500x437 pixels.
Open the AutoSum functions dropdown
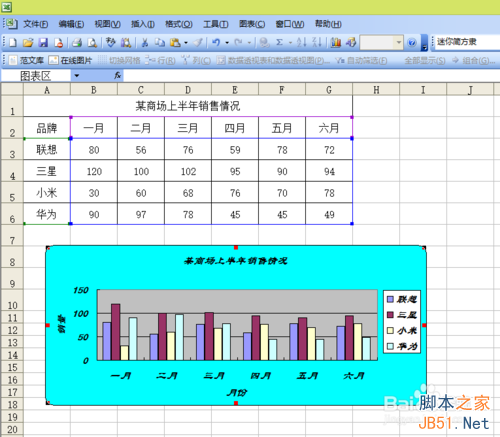click(290, 43)
